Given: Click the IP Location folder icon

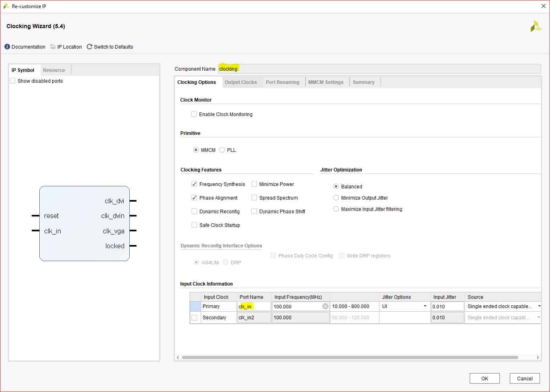Looking at the screenshot, I should pyautogui.click(x=53, y=47).
